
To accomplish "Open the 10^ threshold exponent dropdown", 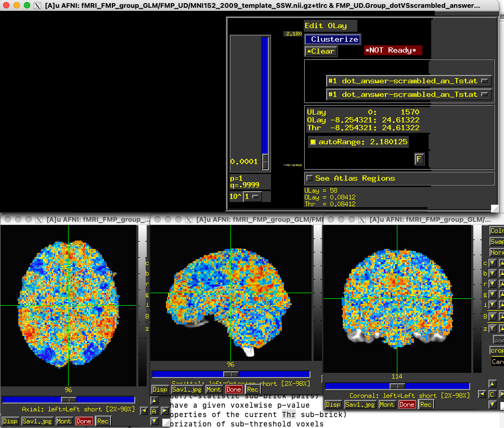I will (253, 197).
